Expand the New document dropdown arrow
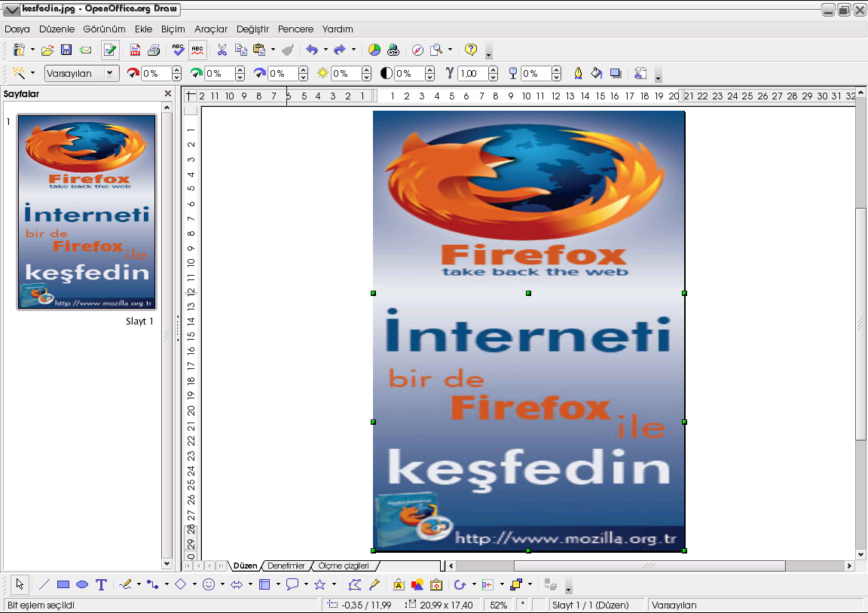This screenshot has height=613, width=868. pos(32,50)
